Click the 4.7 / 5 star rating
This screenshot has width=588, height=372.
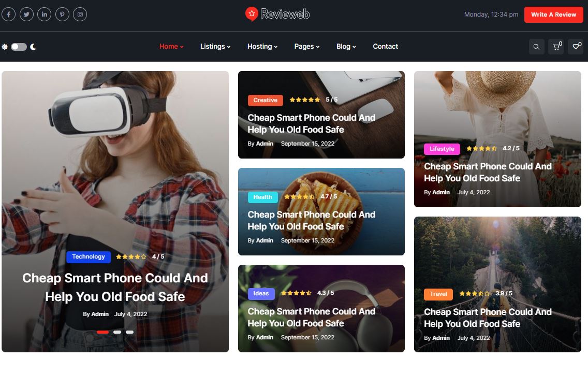(311, 197)
